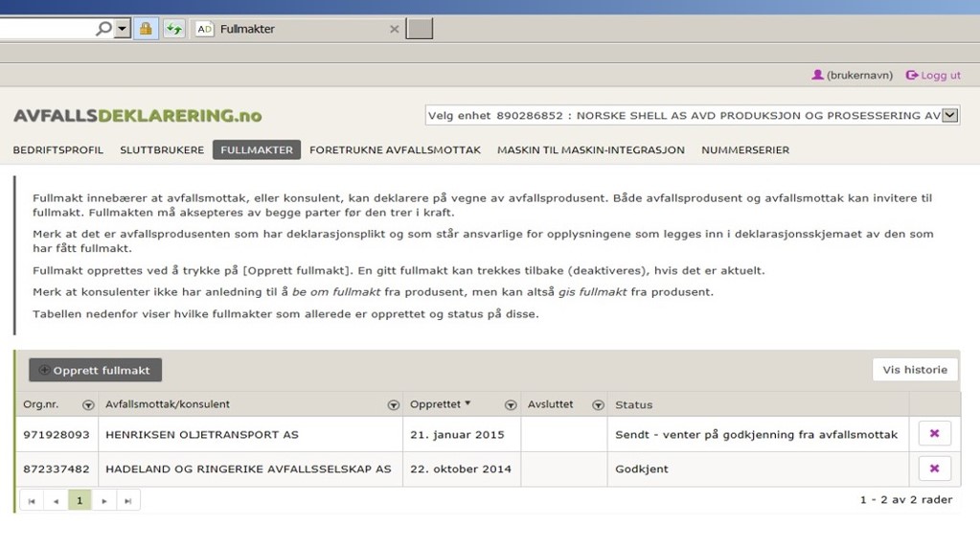The height and width of the screenshot is (549, 980).
Task: Go to previous table page
Action: pyautogui.click(x=56, y=500)
